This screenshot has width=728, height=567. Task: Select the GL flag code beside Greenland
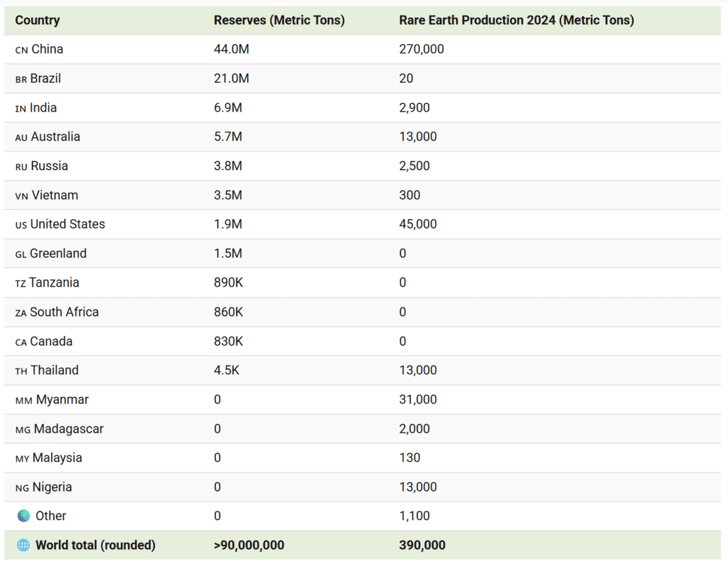21,254
